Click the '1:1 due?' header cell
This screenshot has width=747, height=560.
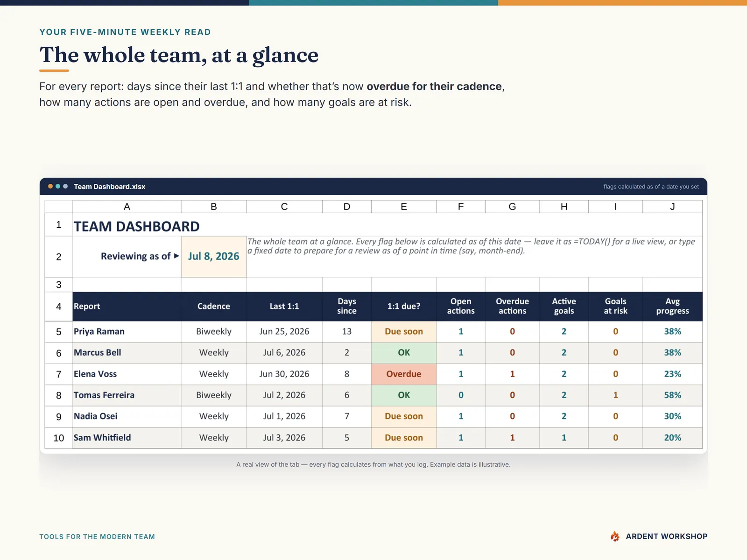tap(404, 307)
